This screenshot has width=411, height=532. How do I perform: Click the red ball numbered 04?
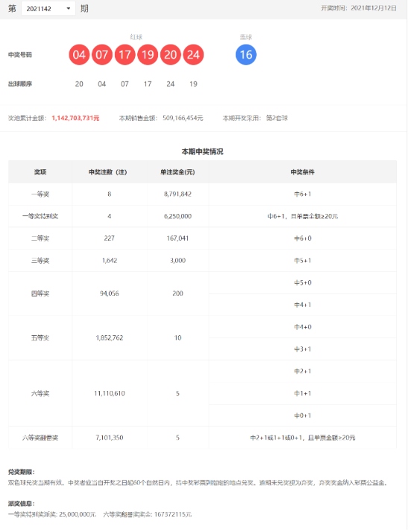tap(79, 54)
